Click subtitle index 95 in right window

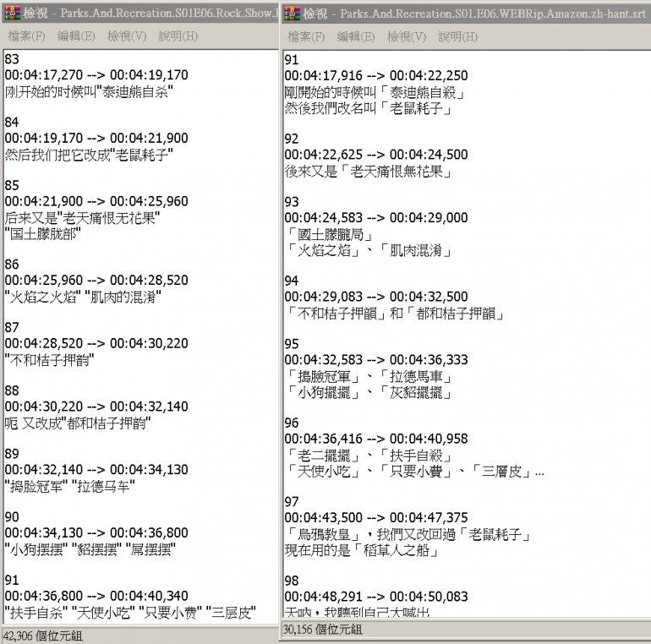point(292,344)
